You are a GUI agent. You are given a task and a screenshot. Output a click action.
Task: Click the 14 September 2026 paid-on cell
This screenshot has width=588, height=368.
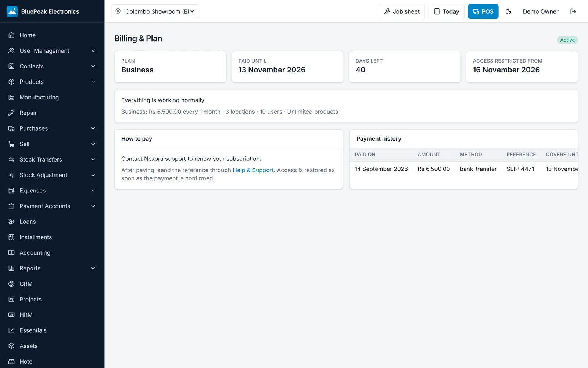tap(381, 169)
